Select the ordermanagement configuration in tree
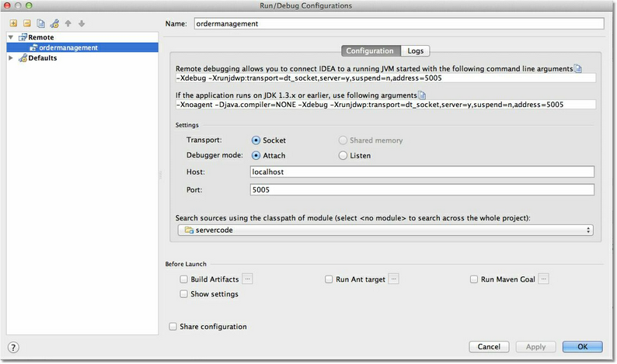The height and width of the screenshot is (364, 617). pyautogui.click(x=82, y=47)
